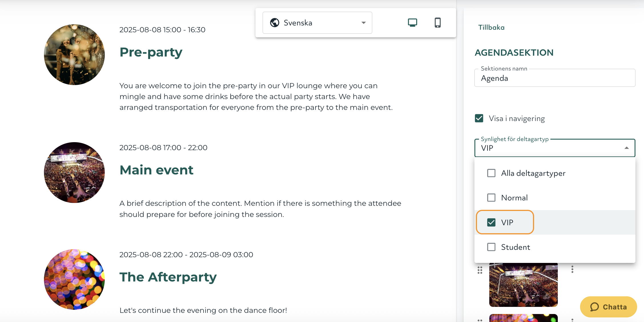Click the bokeh lights thumbnail
The height and width of the screenshot is (322, 644).
523,318
